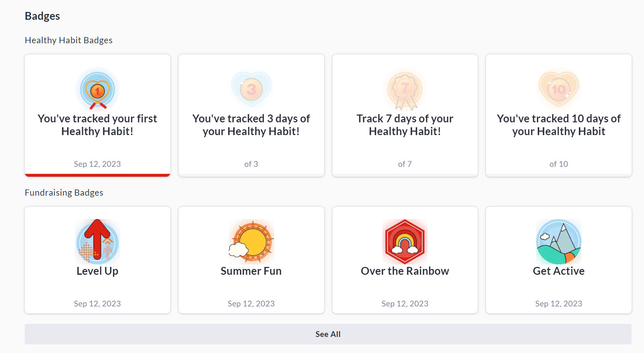Open the Over the Rainbow badge icon
The height and width of the screenshot is (353, 644).
point(405,242)
